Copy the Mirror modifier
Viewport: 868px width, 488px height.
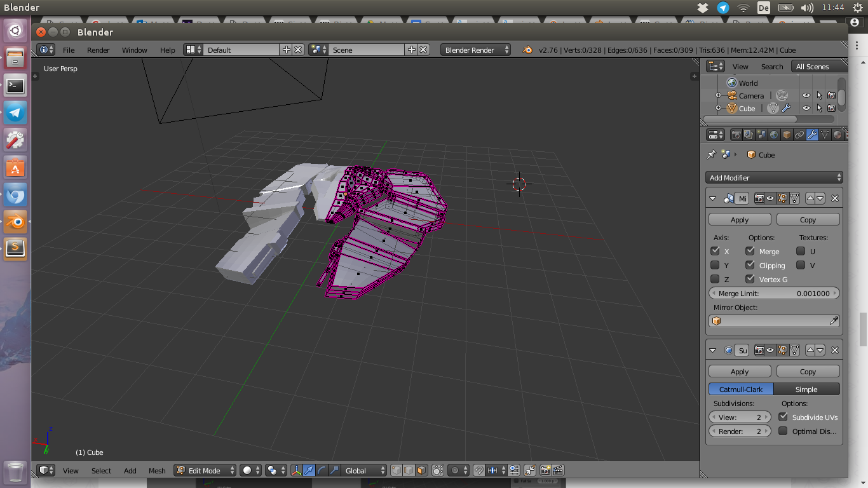click(808, 219)
